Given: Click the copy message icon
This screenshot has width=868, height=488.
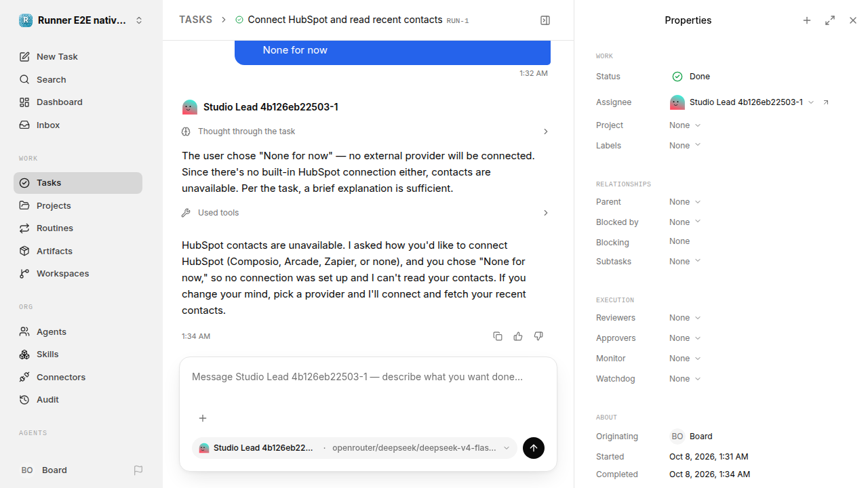Looking at the screenshot, I should [498, 336].
